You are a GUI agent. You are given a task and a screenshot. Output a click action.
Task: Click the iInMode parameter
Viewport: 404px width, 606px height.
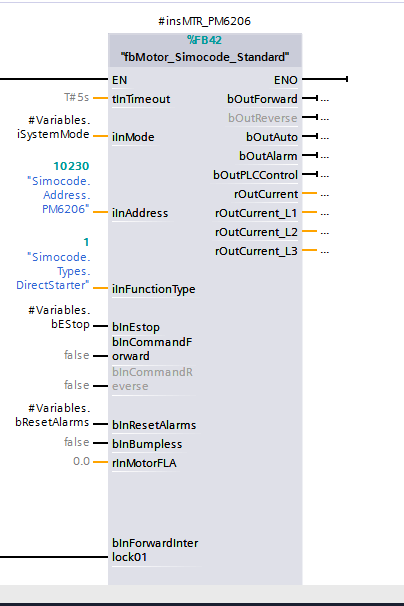(x=133, y=137)
